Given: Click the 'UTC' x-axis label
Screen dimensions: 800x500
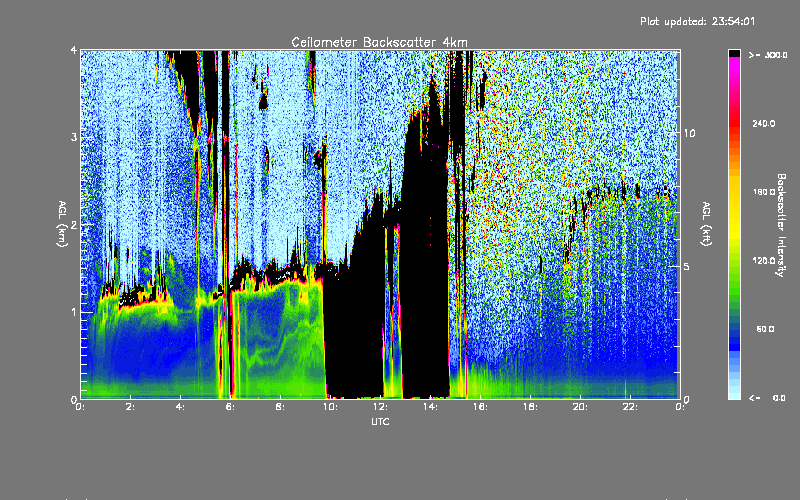Looking at the screenshot, I should [x=380, y=421].
